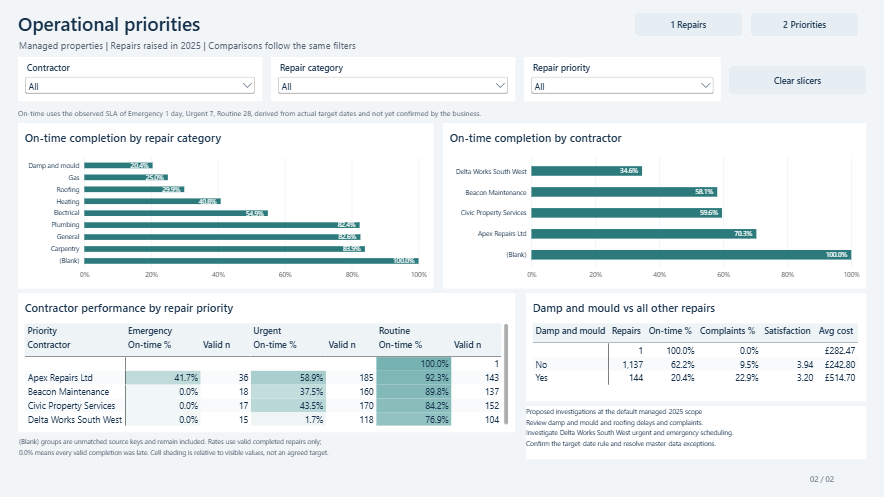Select Delta Works South West matrix row
Image resolution: width=884 pixels, height=497 pixels.
(263, 420)
